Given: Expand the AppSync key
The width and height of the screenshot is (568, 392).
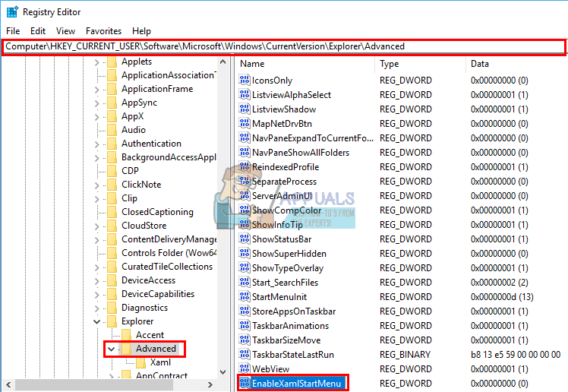Looking at the screenshot, I should 96,103.
